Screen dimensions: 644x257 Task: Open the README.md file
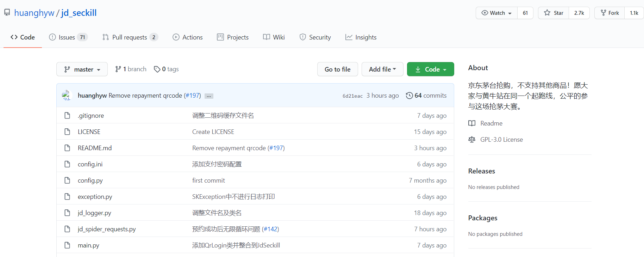95,148
